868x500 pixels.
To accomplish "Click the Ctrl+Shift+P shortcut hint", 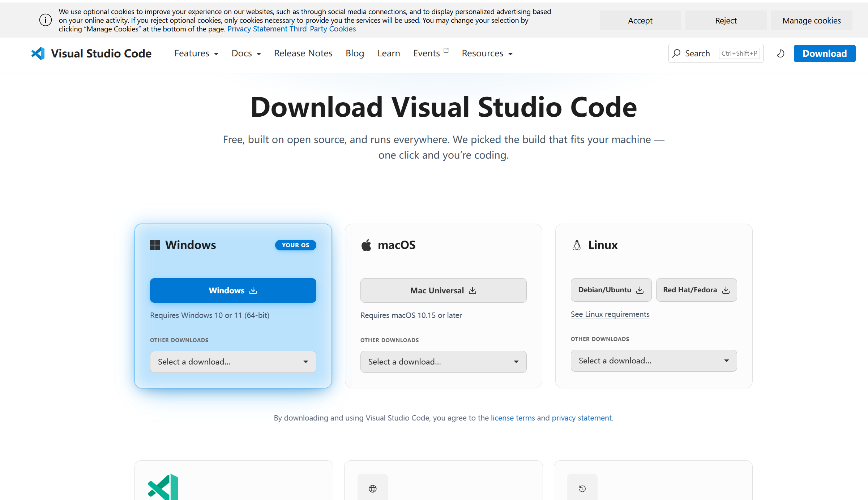I will [x=739, y=53].
